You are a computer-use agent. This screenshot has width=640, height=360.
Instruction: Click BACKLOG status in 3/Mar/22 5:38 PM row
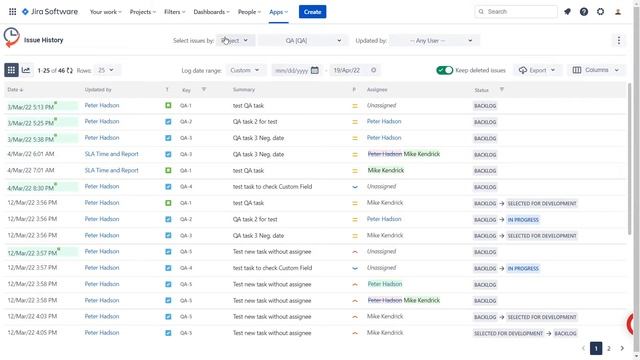(485, 138)
